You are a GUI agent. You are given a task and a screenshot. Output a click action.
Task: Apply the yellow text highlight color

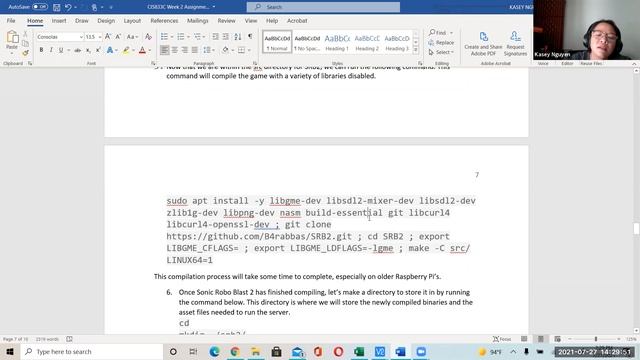click(126, 50)
